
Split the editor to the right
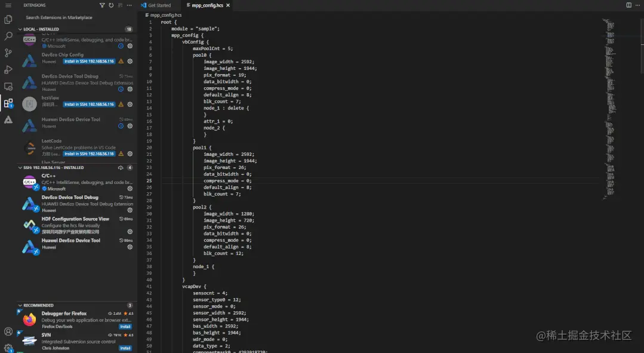(x=629, y=5)
